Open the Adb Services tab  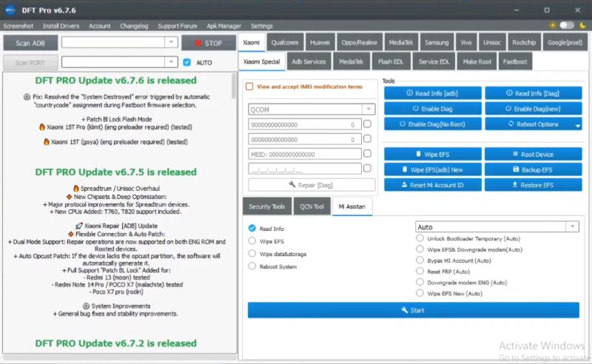pos(309,61)
